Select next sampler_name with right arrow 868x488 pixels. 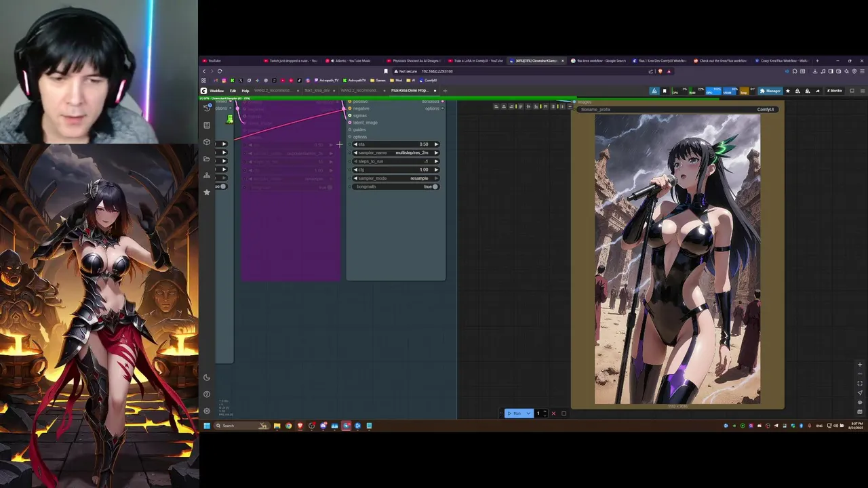(x=436, y=152)
